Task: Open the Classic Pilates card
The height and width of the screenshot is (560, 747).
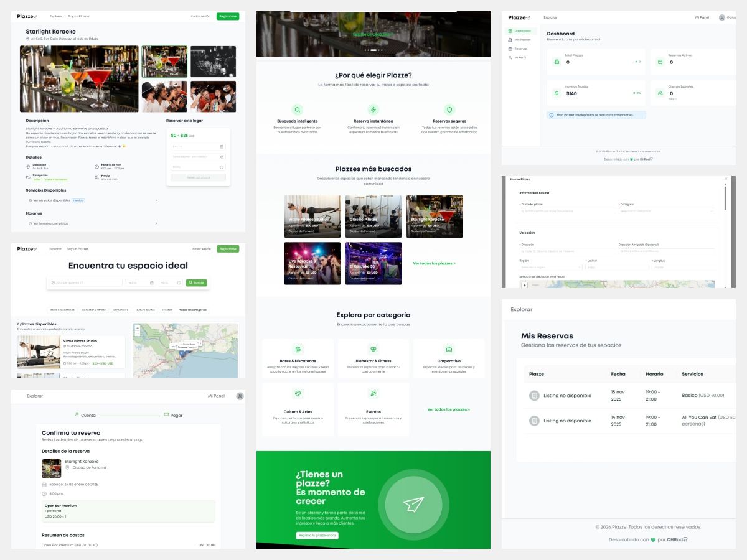Action: click(x=373, y=216)
